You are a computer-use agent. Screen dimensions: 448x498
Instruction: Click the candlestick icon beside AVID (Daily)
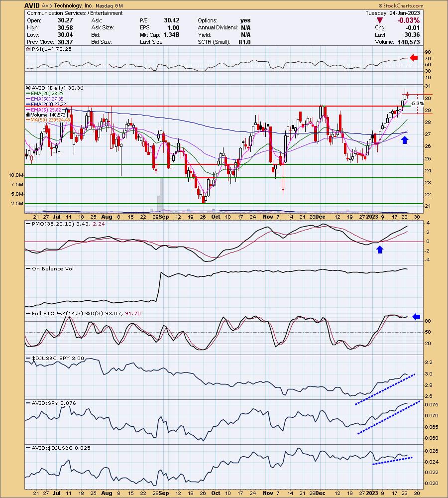point(28,88)
